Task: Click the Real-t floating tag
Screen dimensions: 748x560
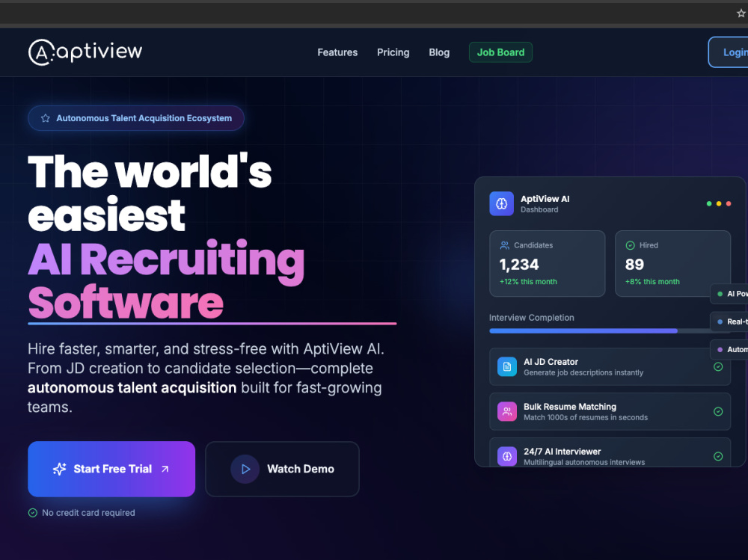Action: click(x=729, y=321)
